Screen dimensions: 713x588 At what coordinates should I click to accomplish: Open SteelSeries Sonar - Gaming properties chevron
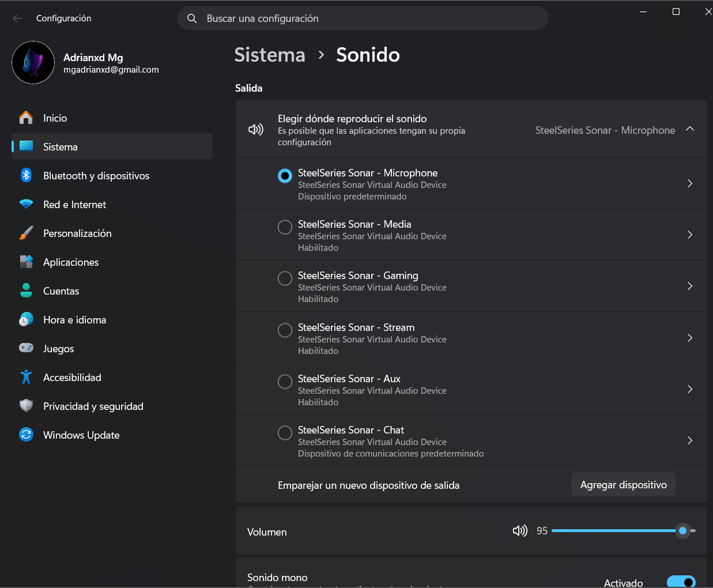click(x=690, y=286)
